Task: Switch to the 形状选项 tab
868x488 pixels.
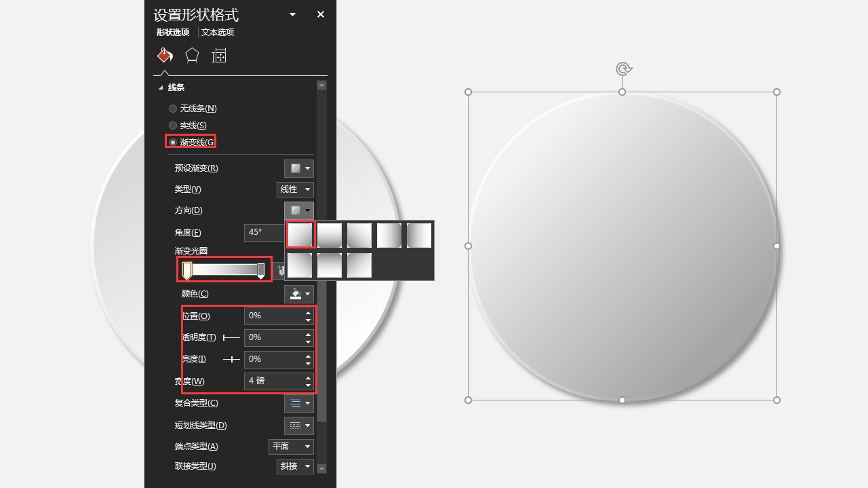Action: tap(173, 32)
